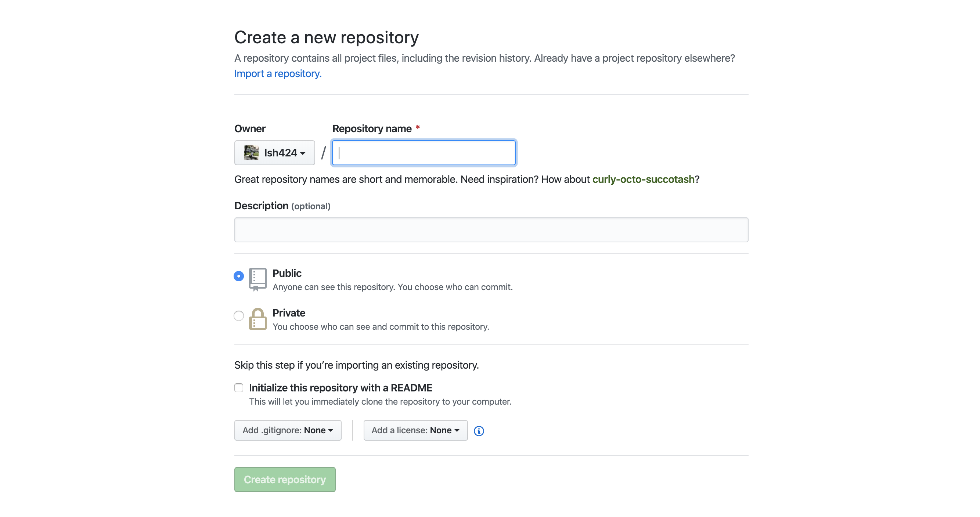Click the bold Private label text

click(289, 313)
